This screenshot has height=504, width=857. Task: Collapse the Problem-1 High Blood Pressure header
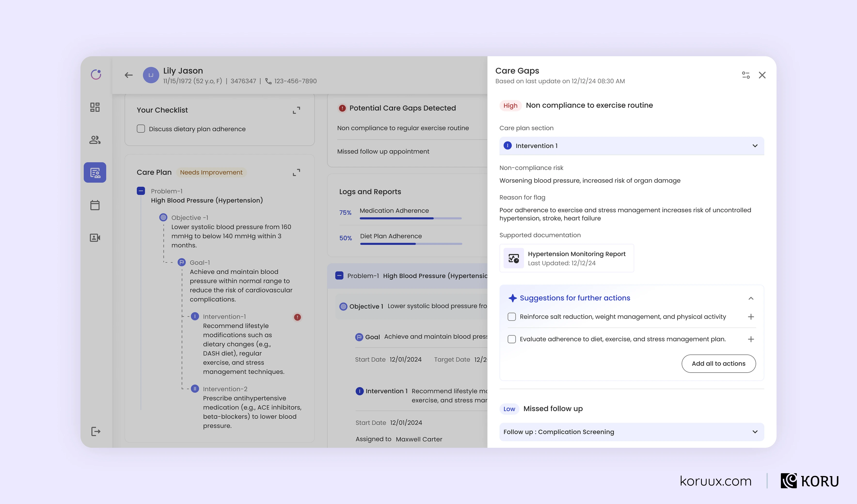[x=339, y=276]
